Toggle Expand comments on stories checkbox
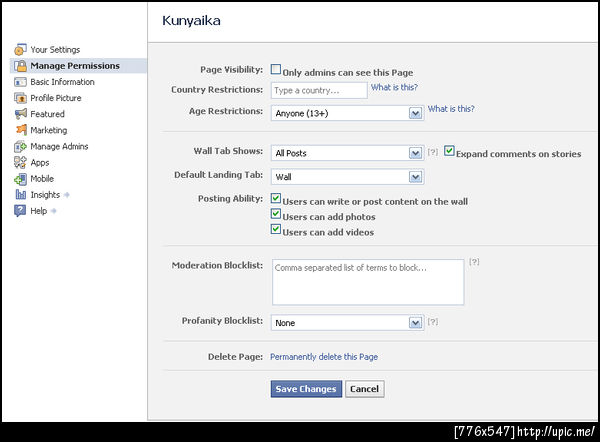 point(449,151)
